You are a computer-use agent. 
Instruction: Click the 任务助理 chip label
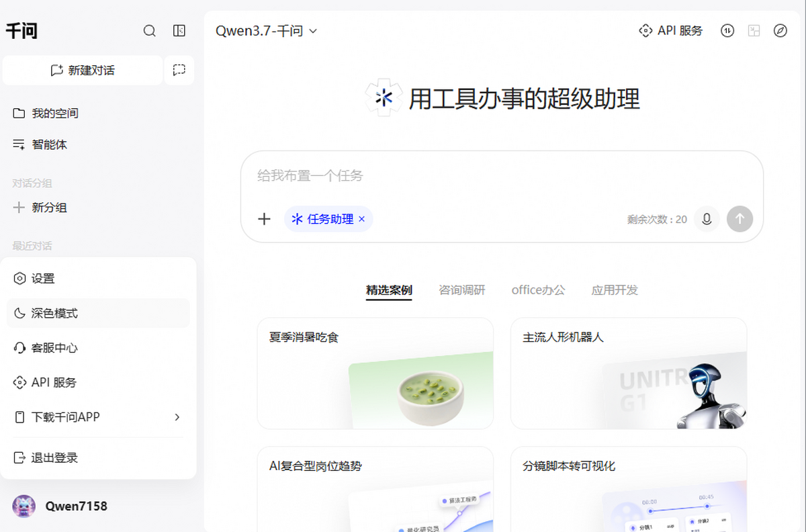coord(330,219)
